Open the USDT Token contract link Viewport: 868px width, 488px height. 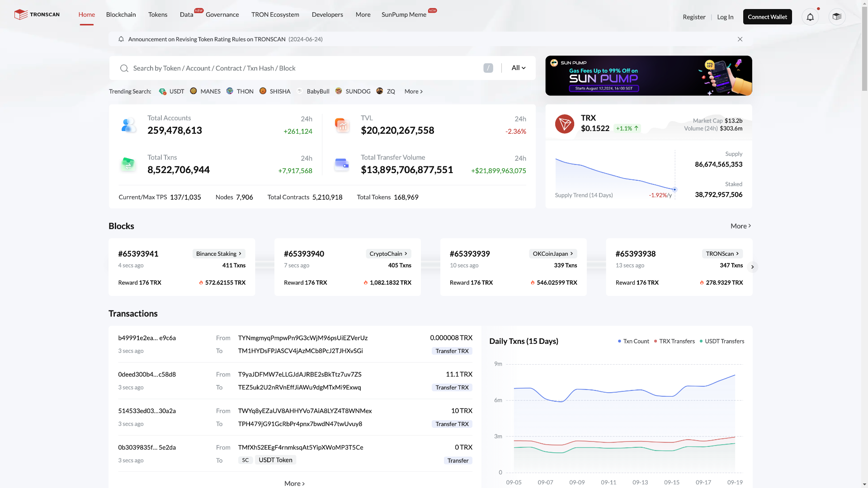coord(275,460)
